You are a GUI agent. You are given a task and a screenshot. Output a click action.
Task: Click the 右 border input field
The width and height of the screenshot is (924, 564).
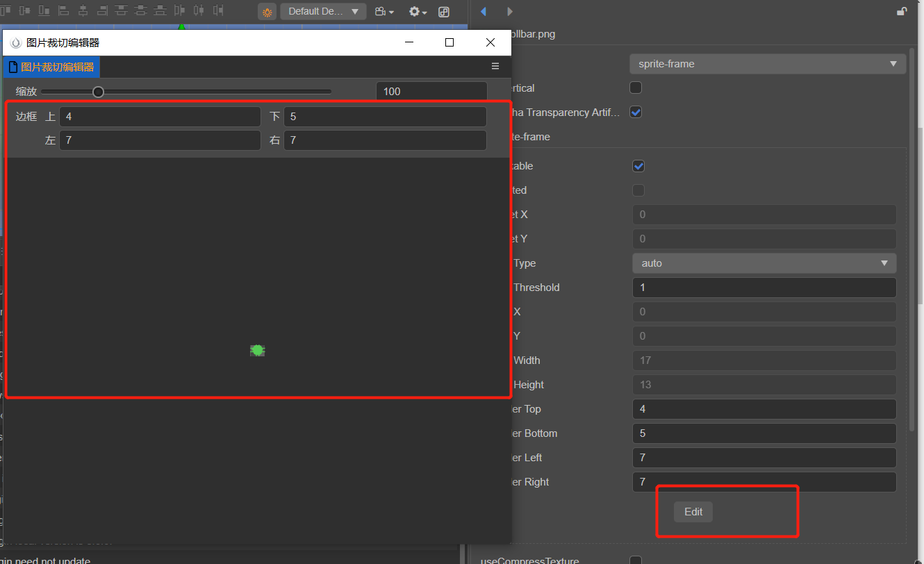(x=385, y=140)
